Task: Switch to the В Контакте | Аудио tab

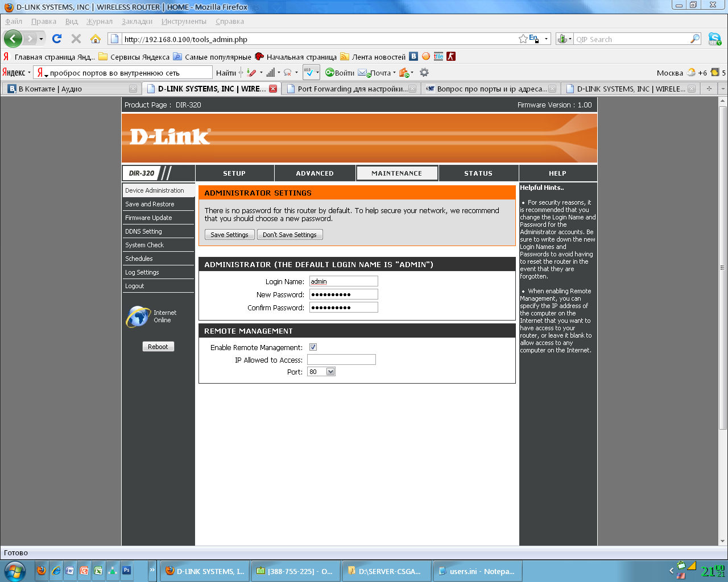Action: (72, 89)
